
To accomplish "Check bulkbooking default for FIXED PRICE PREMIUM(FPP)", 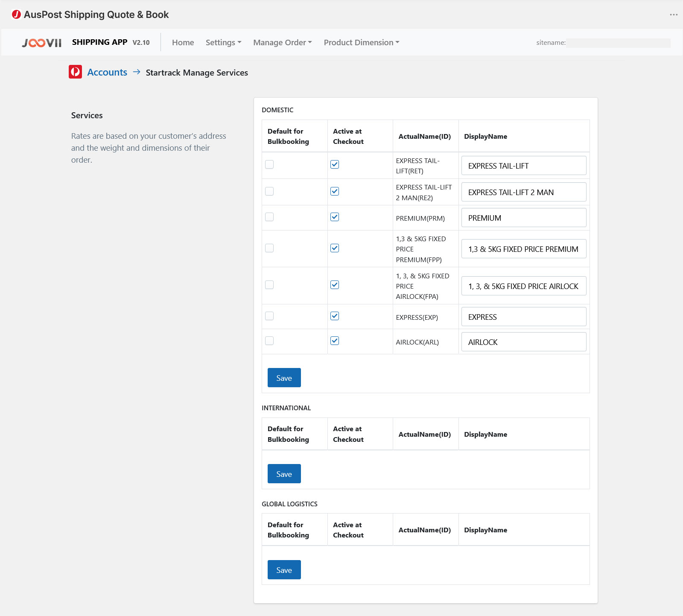I will pyautogui.click(x=269, y=248).
